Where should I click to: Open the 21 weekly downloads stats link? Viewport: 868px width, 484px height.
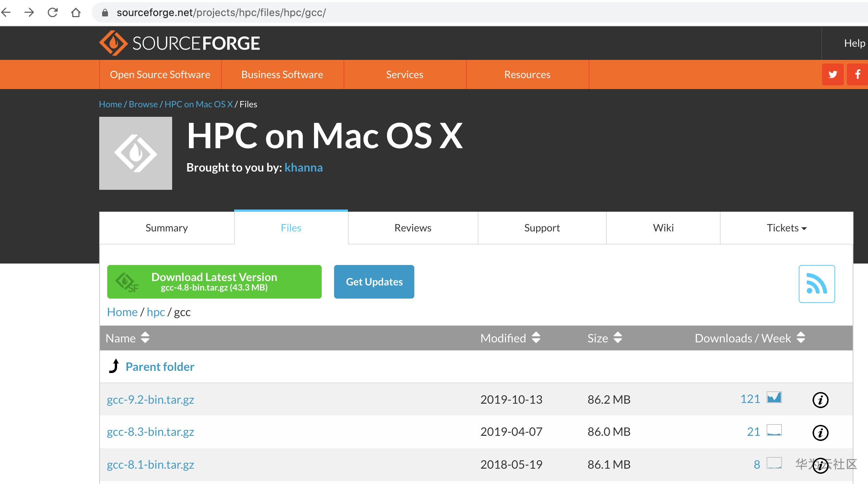(x=753, y=432)
